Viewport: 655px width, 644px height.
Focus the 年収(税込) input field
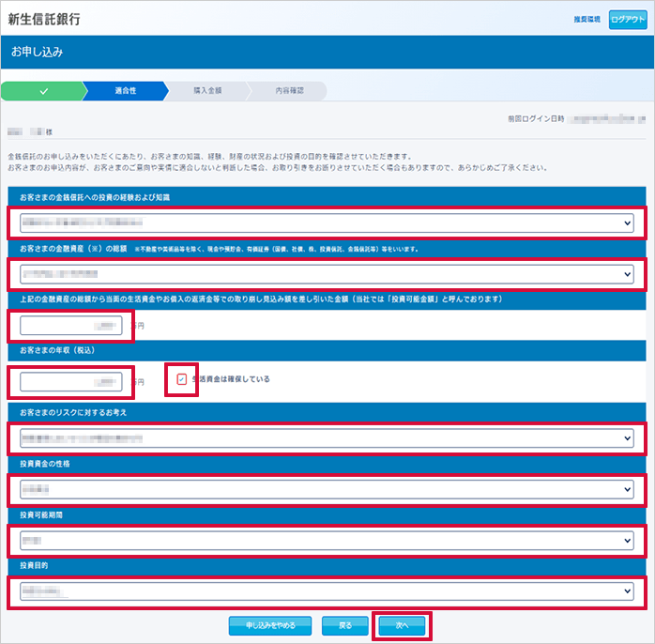point(71,382)
